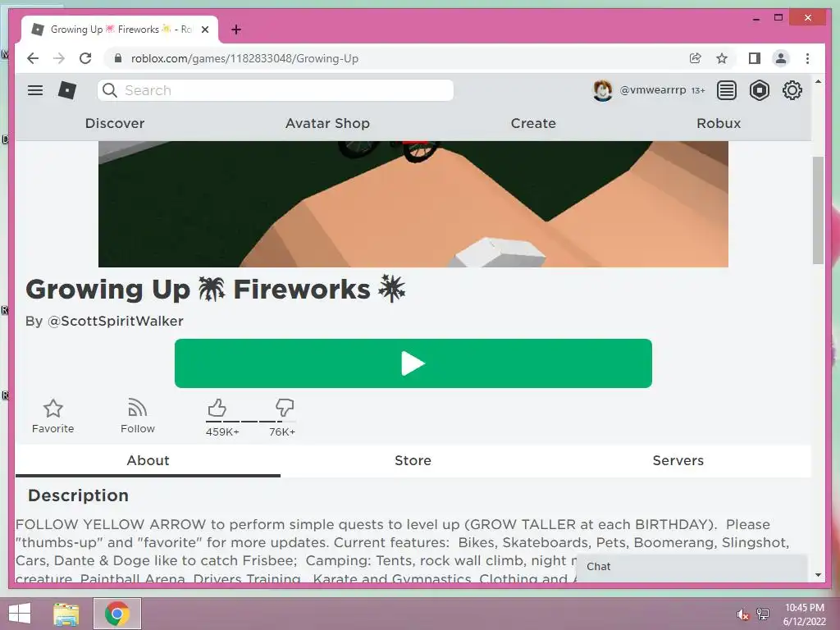Give the game a thumbs-up

(217, 408)
